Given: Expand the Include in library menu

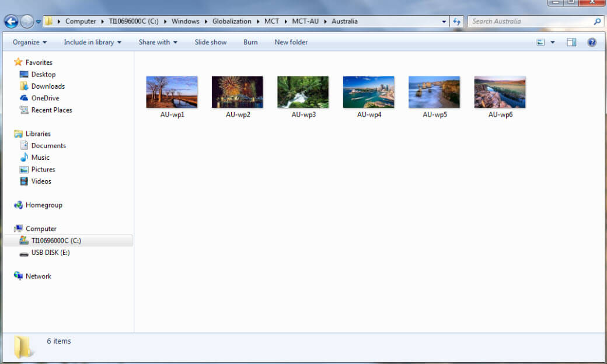Looking at the screenshot, I should [x=92, y=42].
